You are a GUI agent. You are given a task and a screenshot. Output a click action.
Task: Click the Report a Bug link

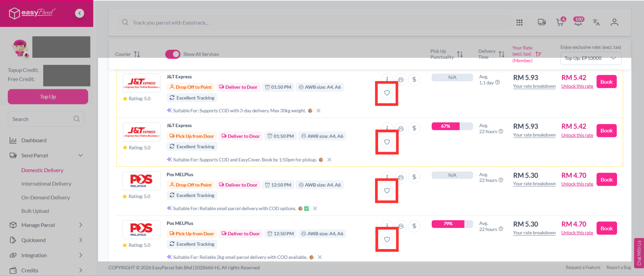pyautogui.click(x=618, y=268)
